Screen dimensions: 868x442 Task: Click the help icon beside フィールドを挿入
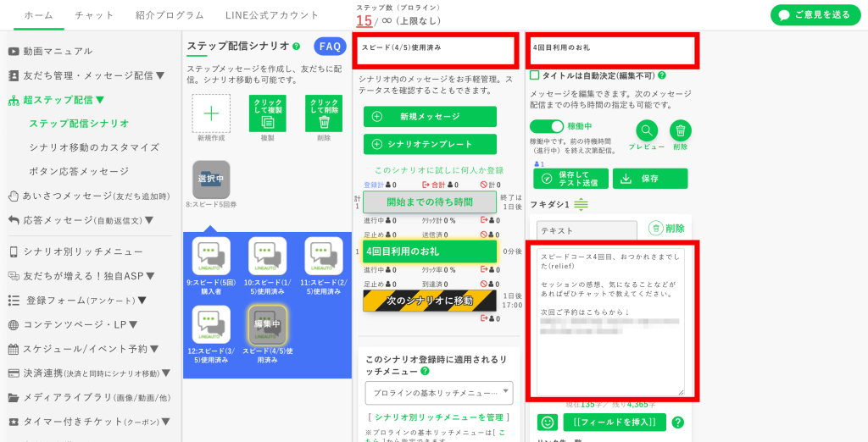click(677, 423)
